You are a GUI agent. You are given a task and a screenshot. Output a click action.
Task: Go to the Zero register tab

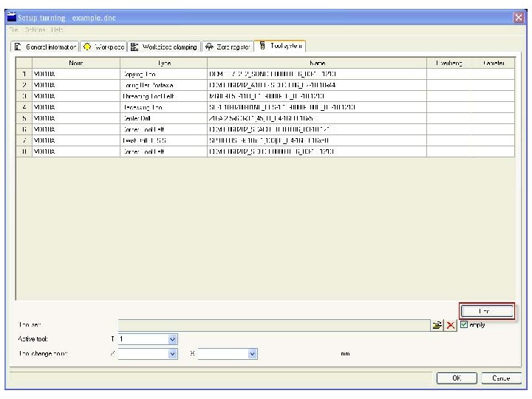228,47
